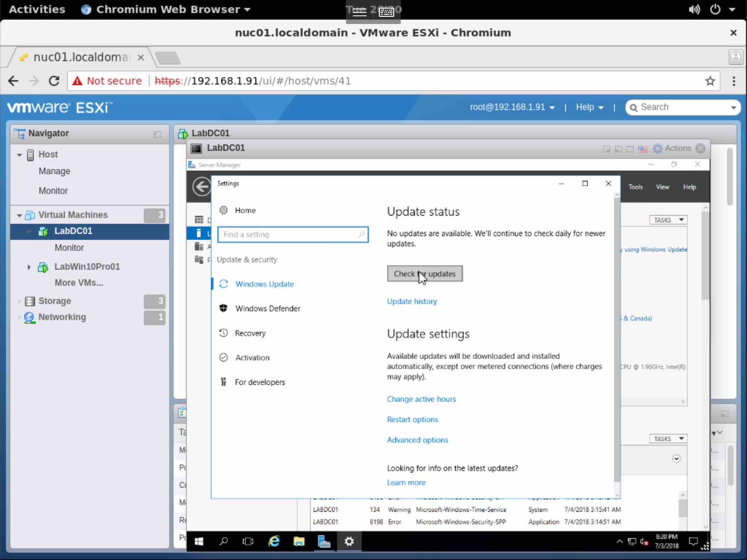Click the ESXi Search field
The image size is (747, 560).
683,107
